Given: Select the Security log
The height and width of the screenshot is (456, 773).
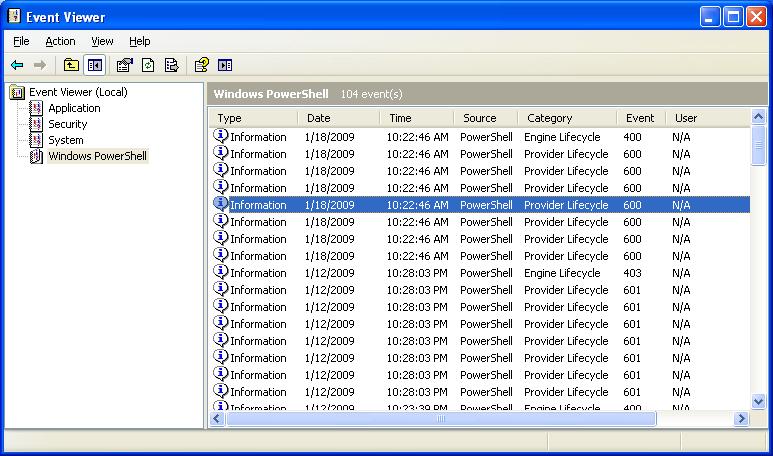Looking at the screenshot, I should click(x=68, y=124).
